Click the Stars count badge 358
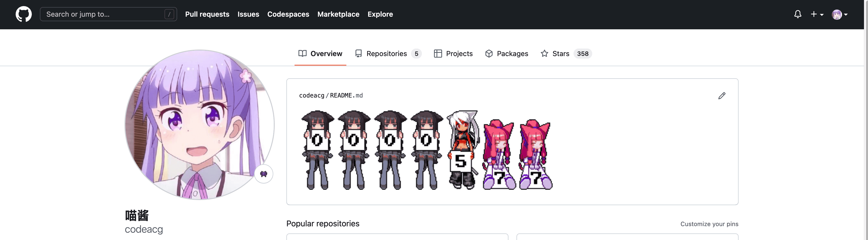Viewport: 868px width, 240px height. coord(582,54)
